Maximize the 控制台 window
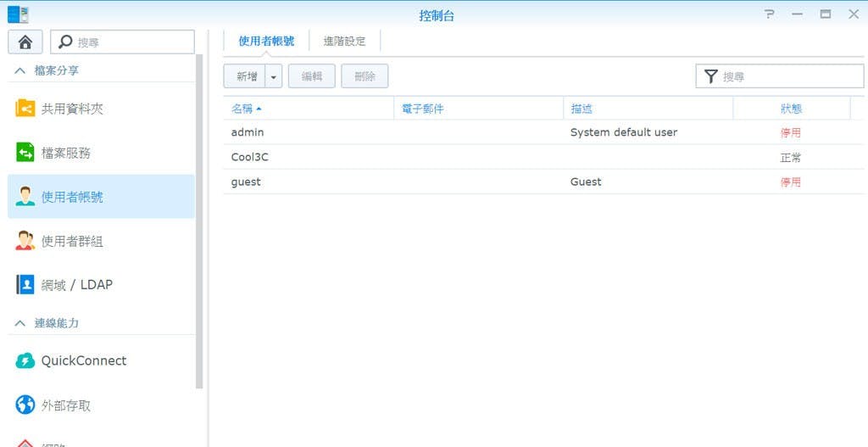The height and width of the screenshot is (447, 868). [x=826, y=14]
